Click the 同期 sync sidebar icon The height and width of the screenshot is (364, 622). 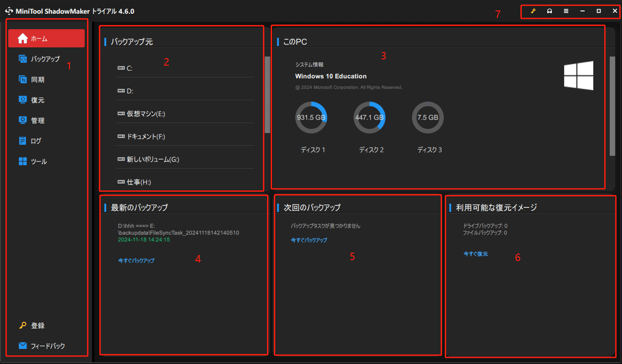(x=23, y=79)
